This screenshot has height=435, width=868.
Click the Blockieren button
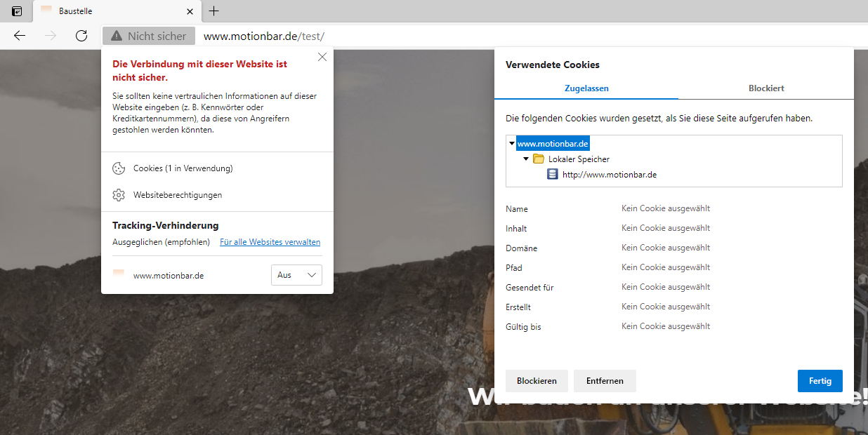pos(537,381)
